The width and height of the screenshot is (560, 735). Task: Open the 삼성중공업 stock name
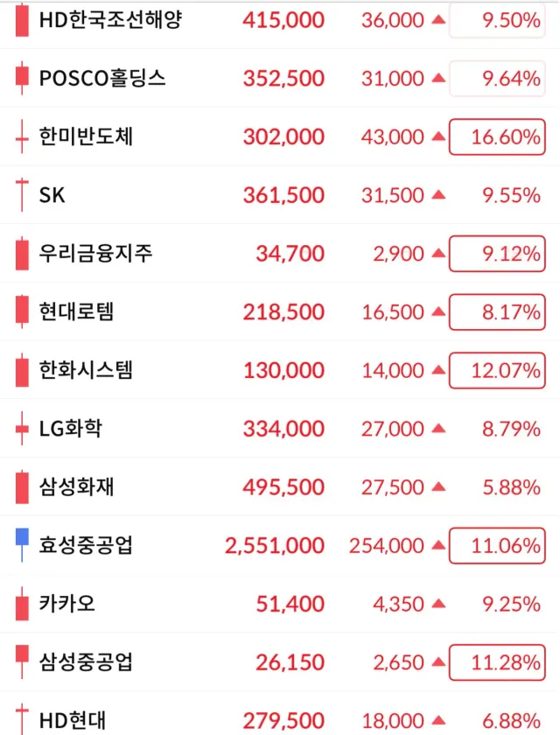87,662
